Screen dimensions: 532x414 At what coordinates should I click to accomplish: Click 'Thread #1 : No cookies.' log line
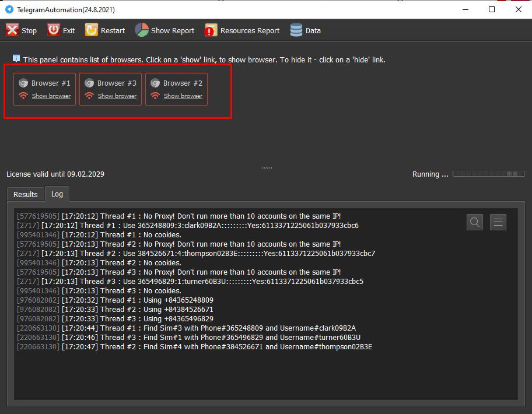99,234
